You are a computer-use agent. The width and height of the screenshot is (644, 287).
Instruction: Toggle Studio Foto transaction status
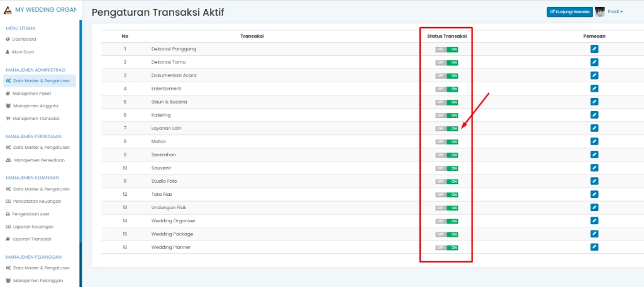[x=447, y=181]
